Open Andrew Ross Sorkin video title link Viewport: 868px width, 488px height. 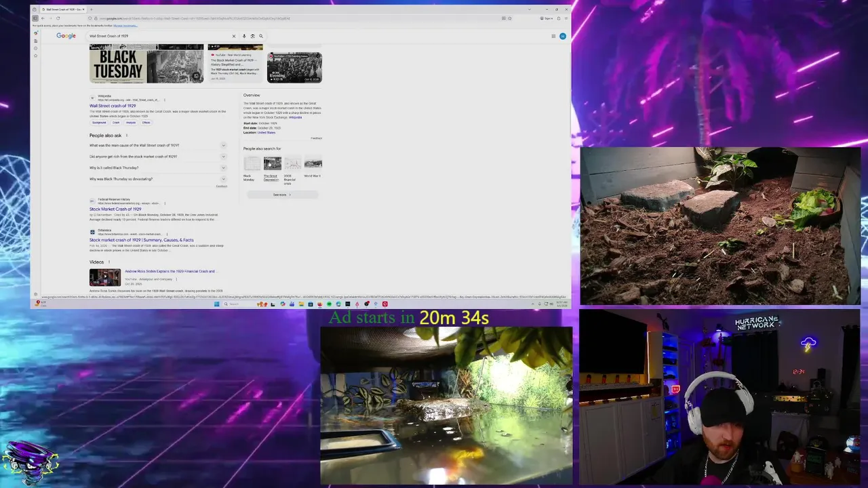point(170,271)
